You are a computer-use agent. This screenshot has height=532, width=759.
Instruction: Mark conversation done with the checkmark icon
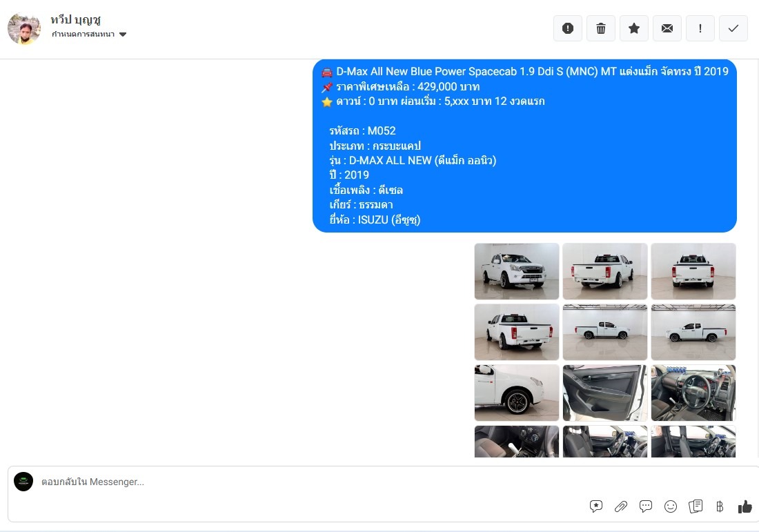(x=733, y=28)
